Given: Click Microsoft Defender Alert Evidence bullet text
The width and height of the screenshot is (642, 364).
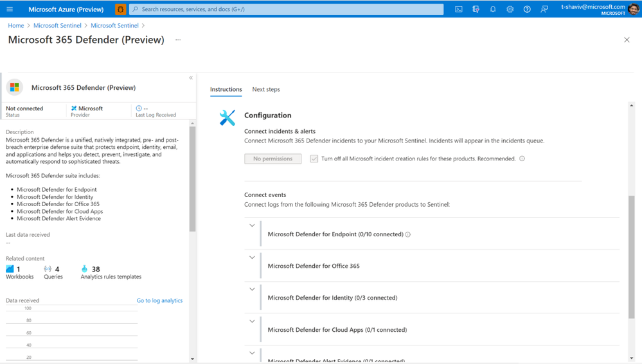Looking at the screenshot, I should pyautogui.click(x=59, y=219).
